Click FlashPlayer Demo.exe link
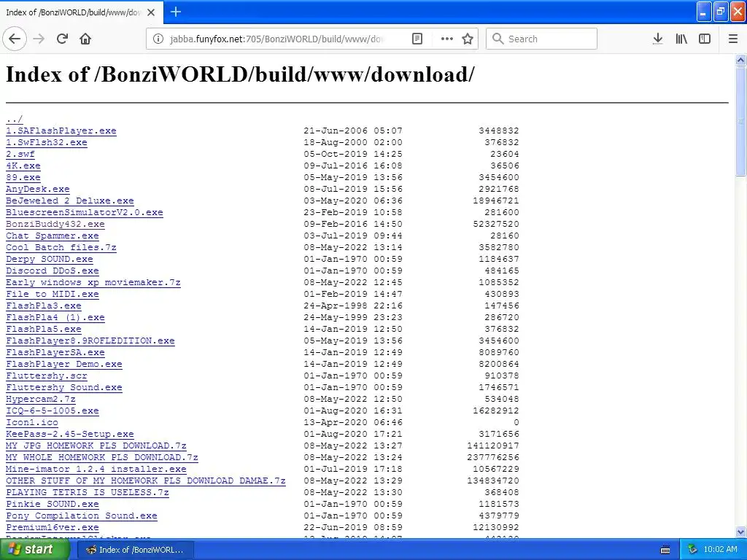 [64, 364]
